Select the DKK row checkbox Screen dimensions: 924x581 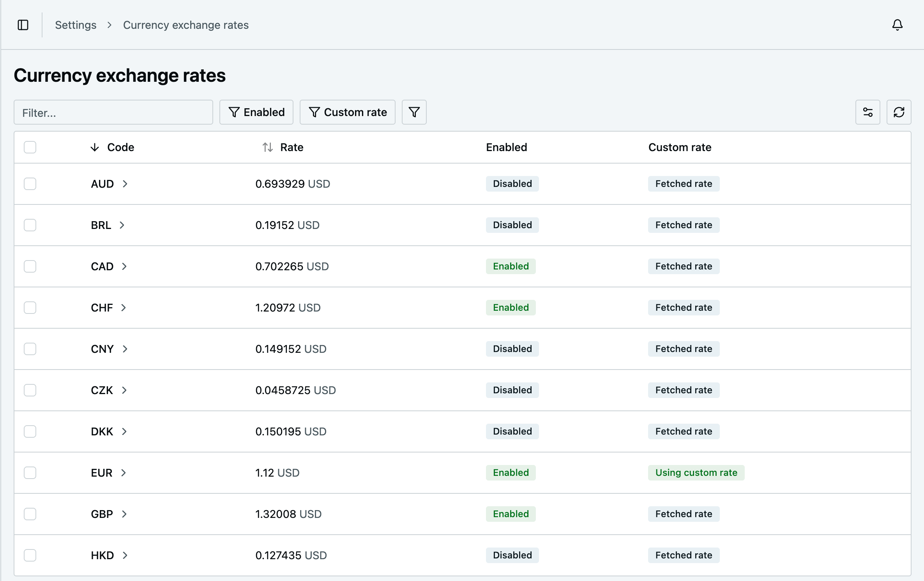click(x=30, y=431)
